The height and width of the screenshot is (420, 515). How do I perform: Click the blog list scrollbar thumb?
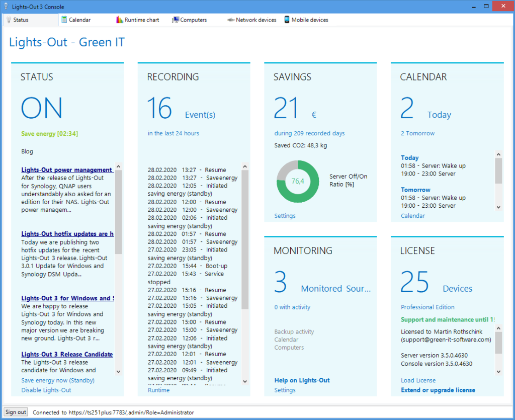[x=119, y=212]
